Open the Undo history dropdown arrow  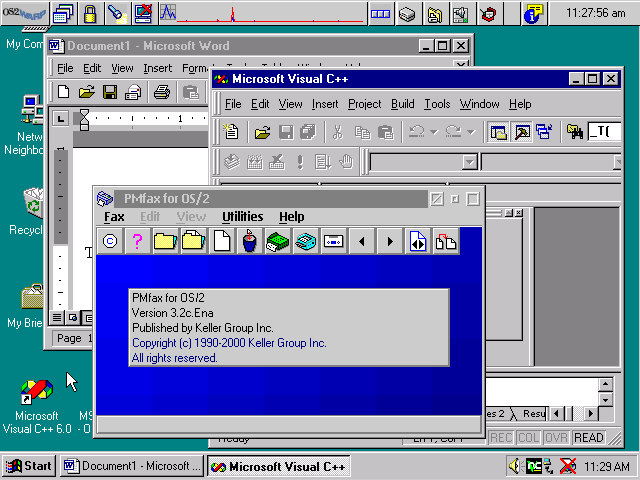[434, 132]
